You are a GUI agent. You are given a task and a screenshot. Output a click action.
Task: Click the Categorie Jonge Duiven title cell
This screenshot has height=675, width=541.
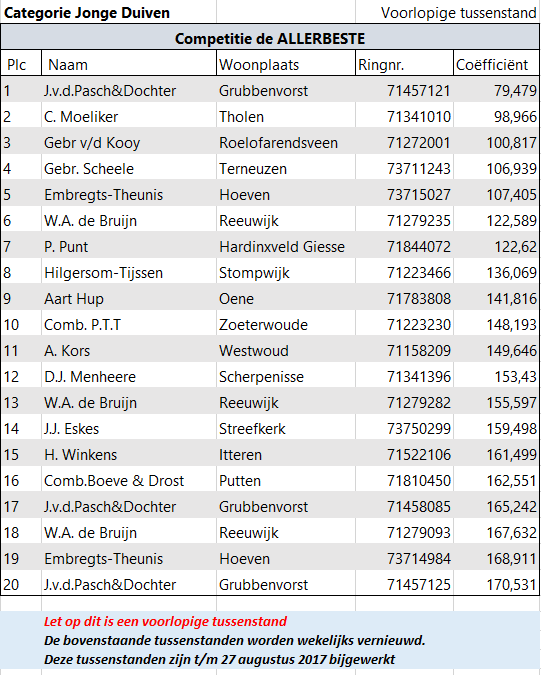tap(108, 12)
